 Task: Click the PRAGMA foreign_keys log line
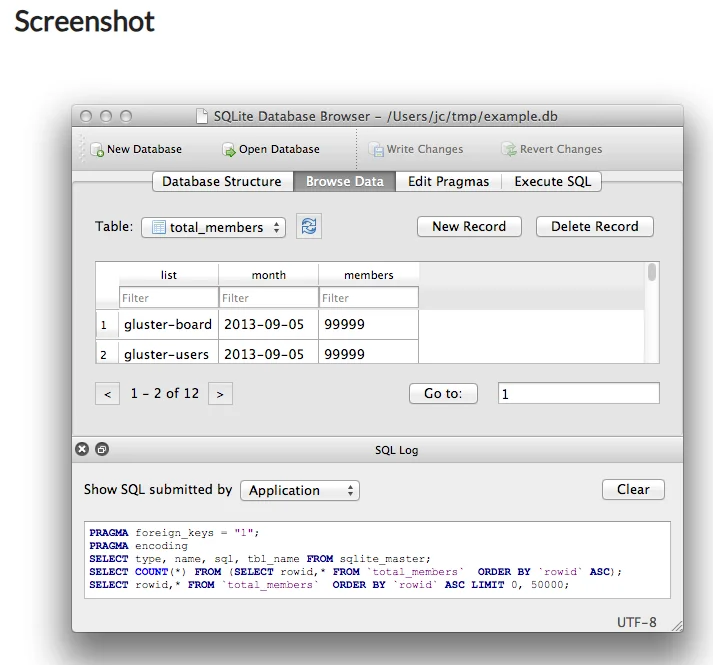pyautogui.click(x=174, y=533)
